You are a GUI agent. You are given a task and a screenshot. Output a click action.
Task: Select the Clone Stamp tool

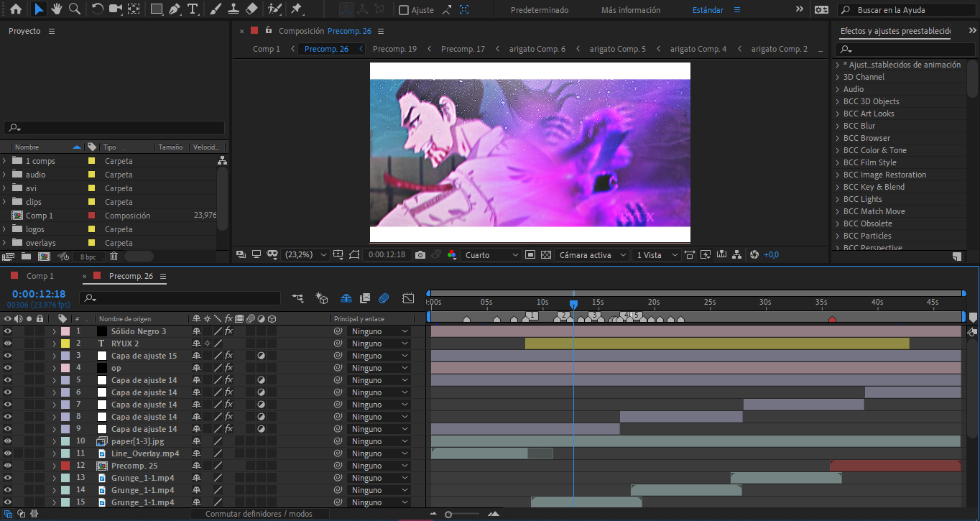234,9
